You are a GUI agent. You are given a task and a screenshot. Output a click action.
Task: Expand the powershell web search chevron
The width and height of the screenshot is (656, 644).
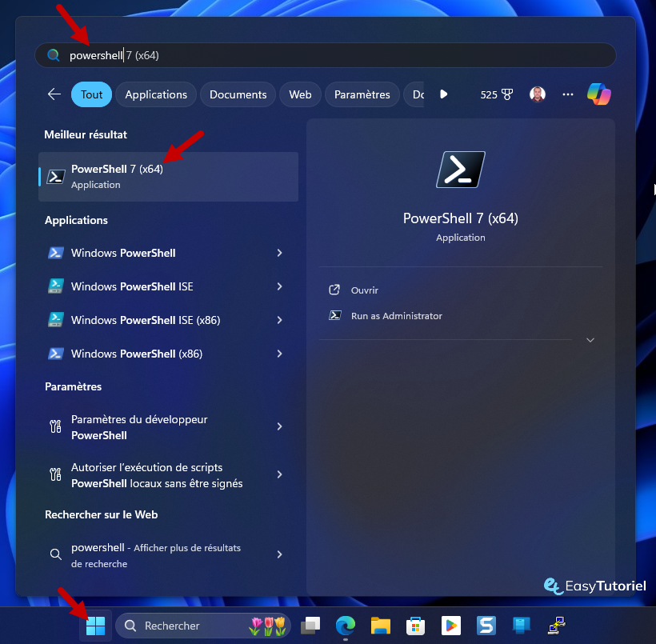pyautogui.click(x=279, y=554)
